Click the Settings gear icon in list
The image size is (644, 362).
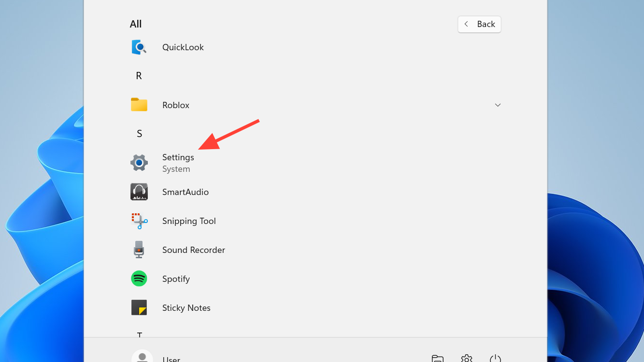click(x=139, y=163)
